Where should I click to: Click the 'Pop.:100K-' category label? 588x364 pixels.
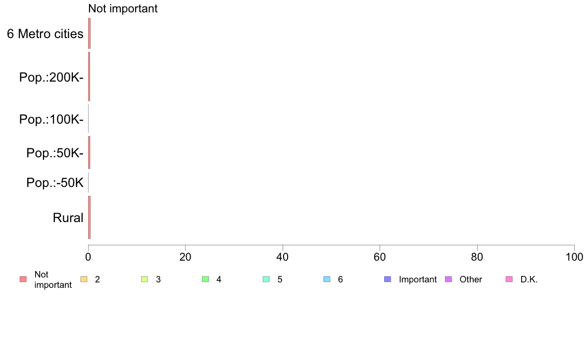(x=51, y=119)
